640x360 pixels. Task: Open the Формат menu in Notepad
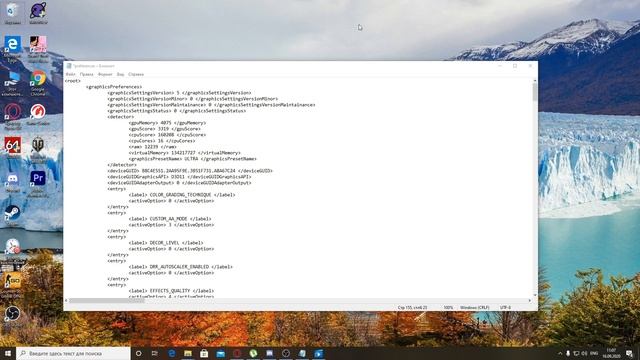pyautogui.click(x=105, y=74)
